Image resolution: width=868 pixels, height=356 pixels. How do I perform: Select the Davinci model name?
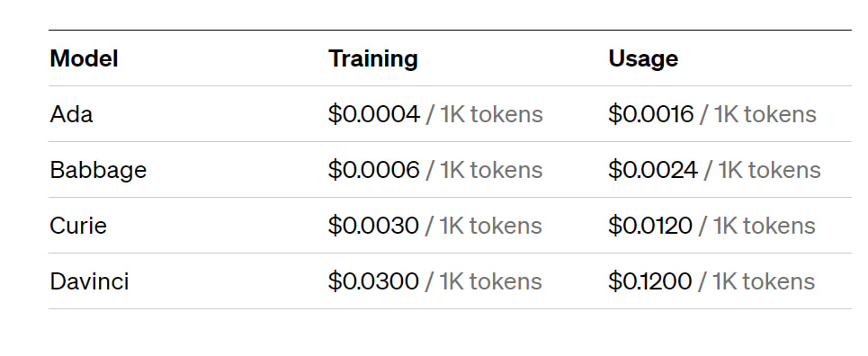point(89,281)
